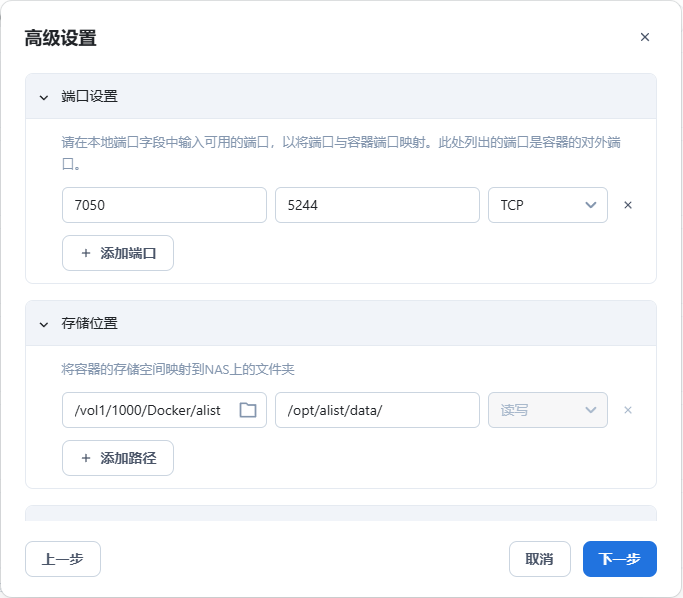Click the port mapping description text
This screenshot has width=683, height=598.
click(341, 153)
